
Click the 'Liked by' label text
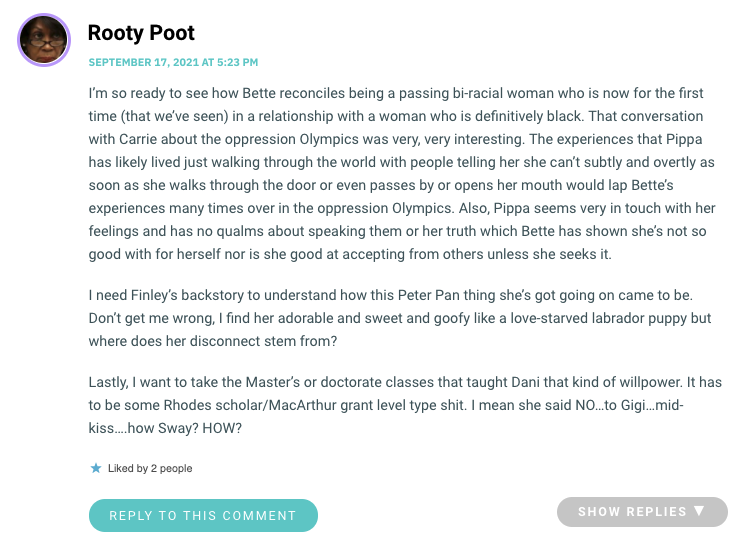tap(128, 468)
